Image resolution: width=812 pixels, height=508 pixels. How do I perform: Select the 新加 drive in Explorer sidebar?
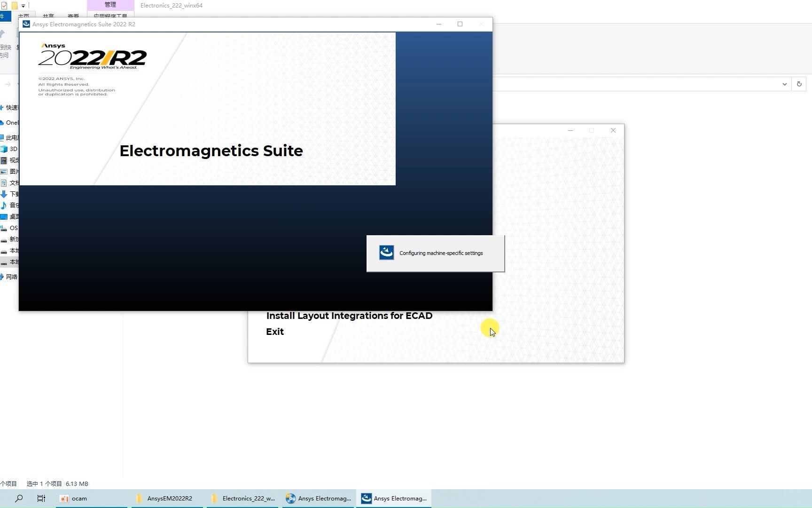pyautogui.click(x=9, y=239)
